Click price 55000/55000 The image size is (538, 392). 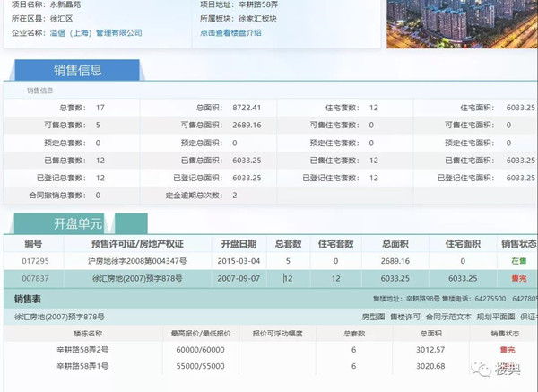pyautogui.click(x=200, y=366)
